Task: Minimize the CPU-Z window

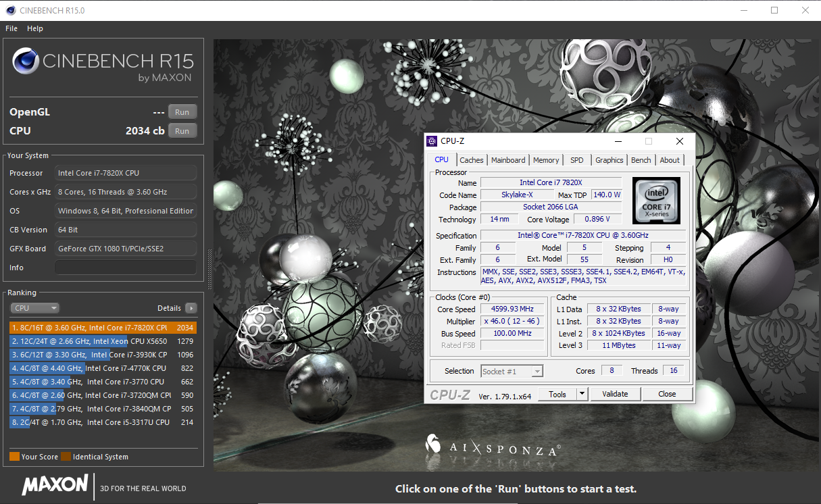Action: [618, 141]
